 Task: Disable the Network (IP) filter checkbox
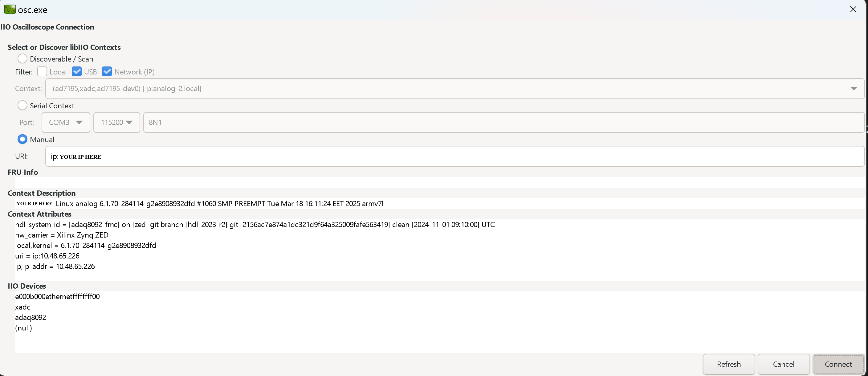[107, 71]
